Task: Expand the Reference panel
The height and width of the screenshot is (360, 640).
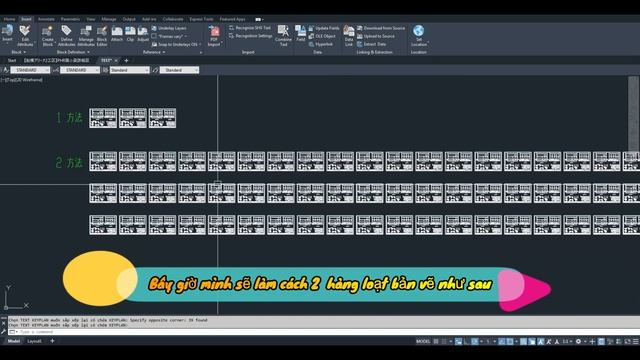Action: tap(154, 52)
